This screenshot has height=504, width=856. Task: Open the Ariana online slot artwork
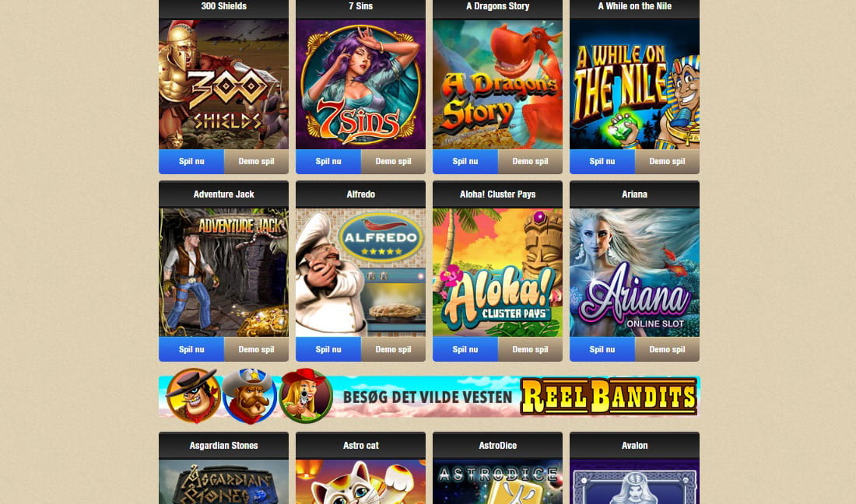634,273
